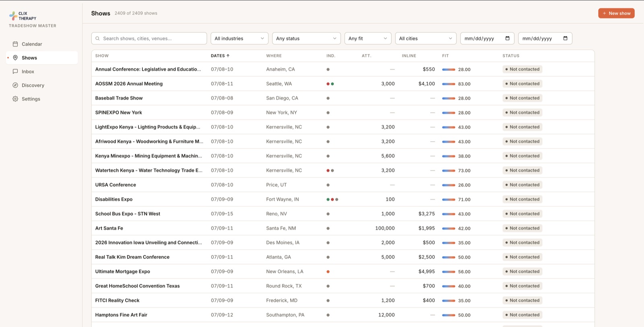Click the New show button
644x327 pixels.
pos(616,13)
